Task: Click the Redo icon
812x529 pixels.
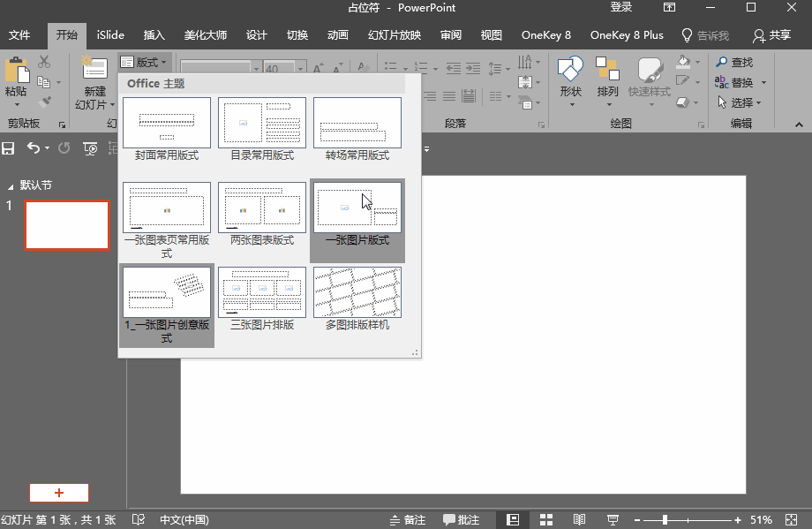Action: (64, 148)
